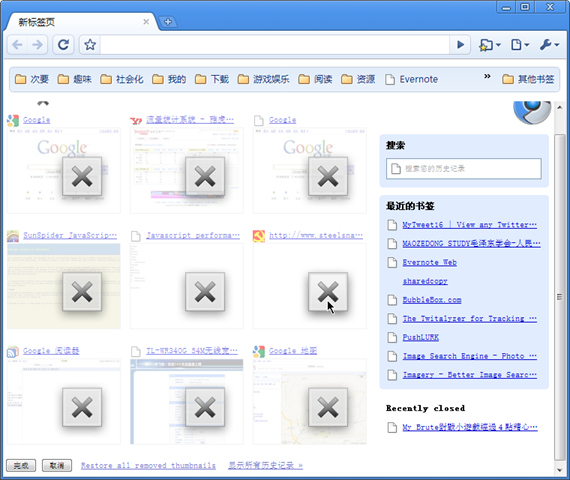570x480 pixels.
Task: Remove the Google 地图 thumbnail
Action: (x=328, y=407)
